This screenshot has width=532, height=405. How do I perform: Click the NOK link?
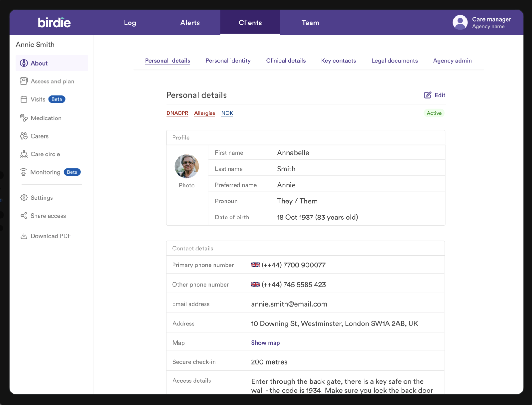click(x=227, y=113)
